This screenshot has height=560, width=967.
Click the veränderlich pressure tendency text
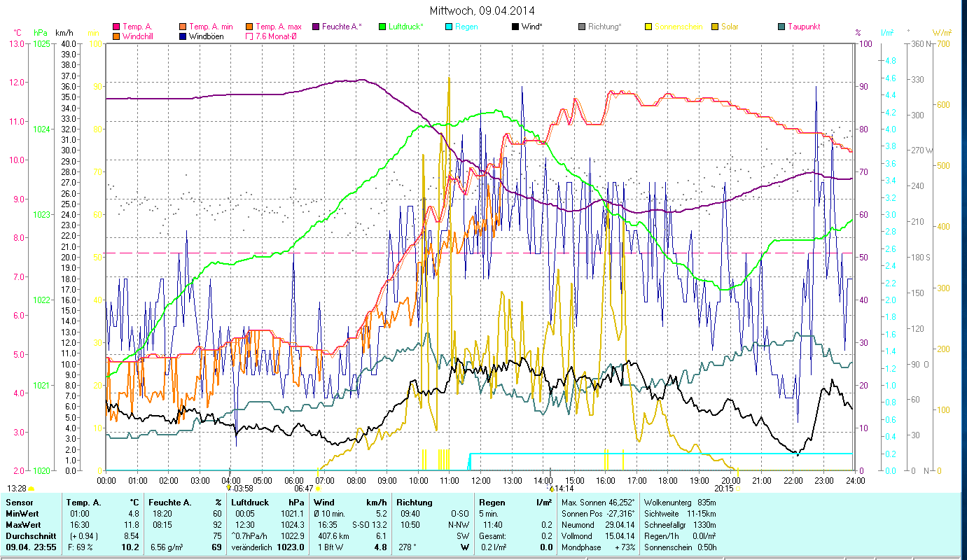(253, 547)
